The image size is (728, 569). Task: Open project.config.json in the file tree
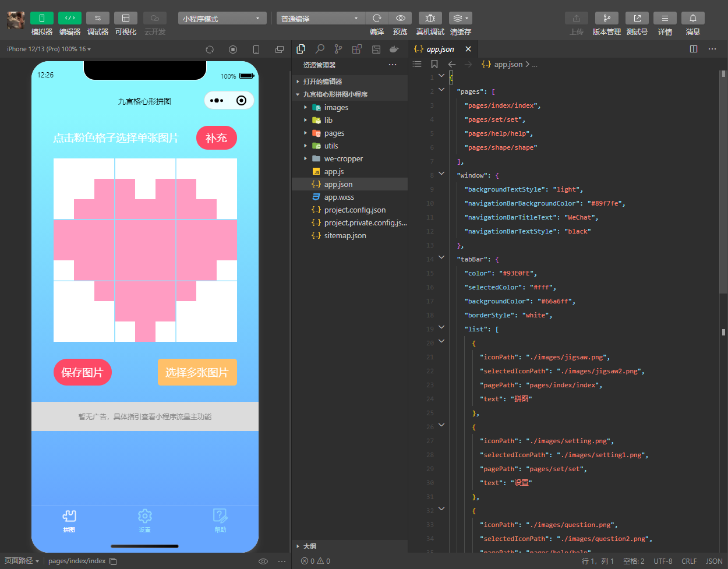354,210
